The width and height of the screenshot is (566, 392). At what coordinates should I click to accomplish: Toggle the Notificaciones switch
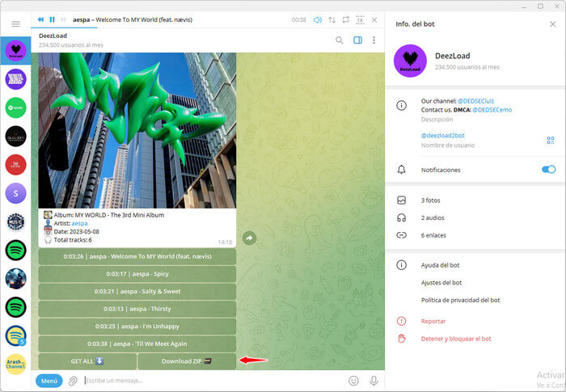click(x=549, y=170)
